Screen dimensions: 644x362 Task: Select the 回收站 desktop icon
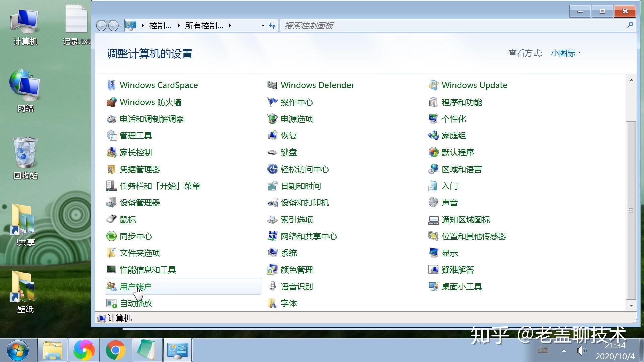point(25,158)
